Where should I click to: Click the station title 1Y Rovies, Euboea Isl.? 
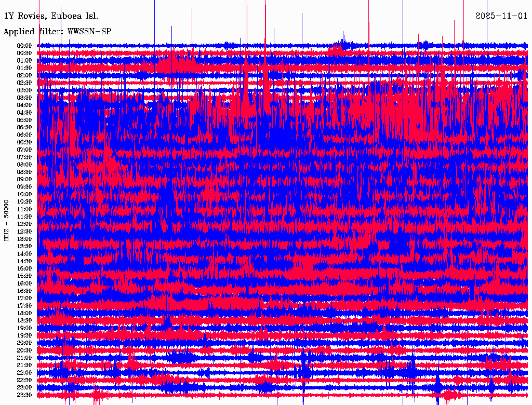pos(51,16)
